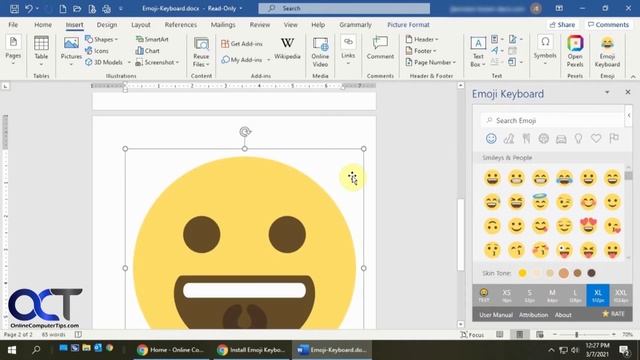Select Smileys & People emoji category icon
This screenshot has width=640, height=360.
(491, 139)
